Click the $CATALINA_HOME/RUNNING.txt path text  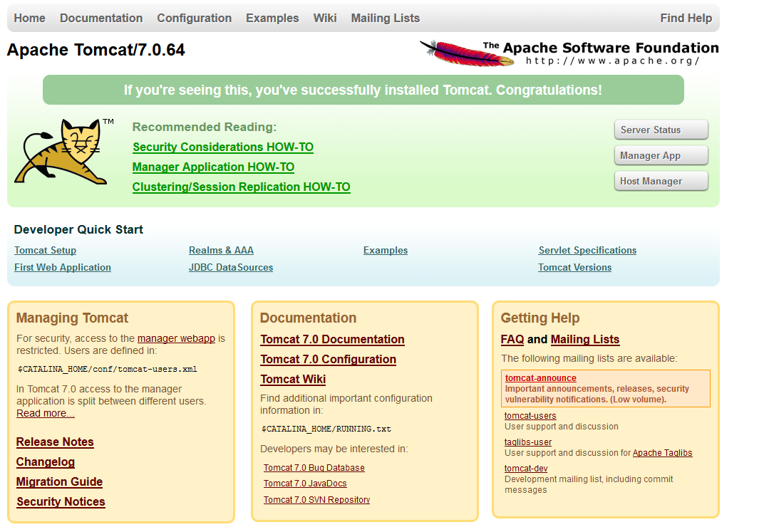326,429
